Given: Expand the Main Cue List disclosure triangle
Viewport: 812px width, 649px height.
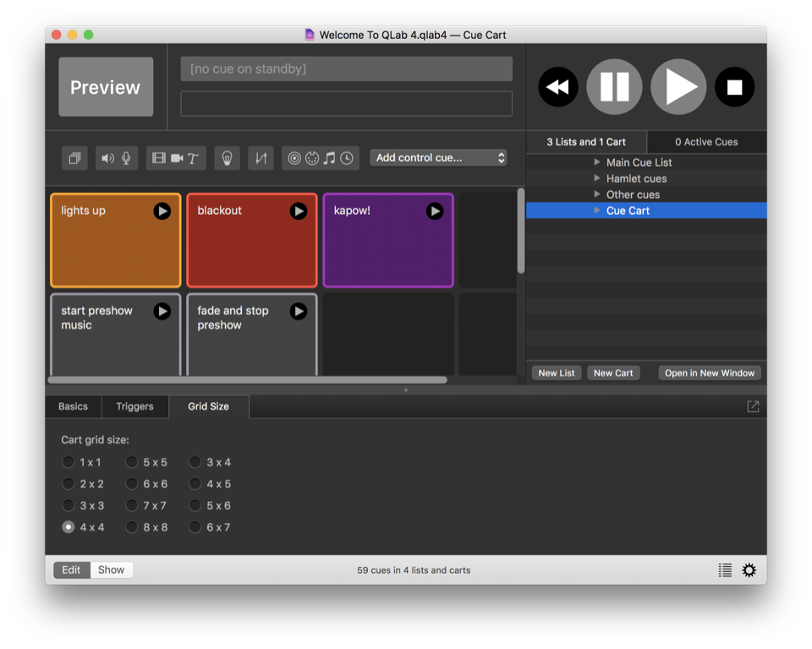Looking at the screenshot, I should point(597,162).
